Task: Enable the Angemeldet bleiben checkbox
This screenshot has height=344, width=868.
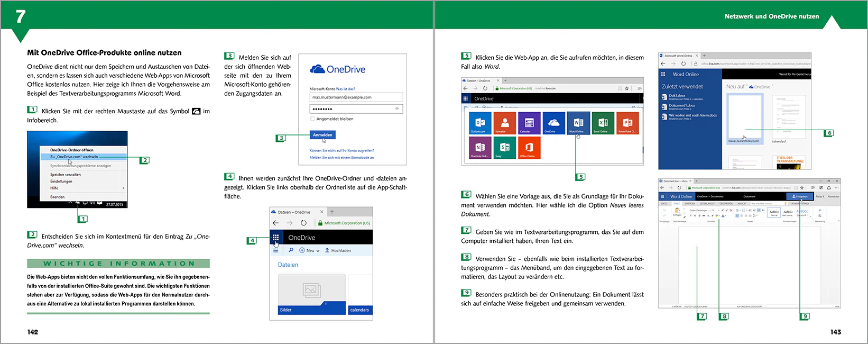Action: point(312,119)
